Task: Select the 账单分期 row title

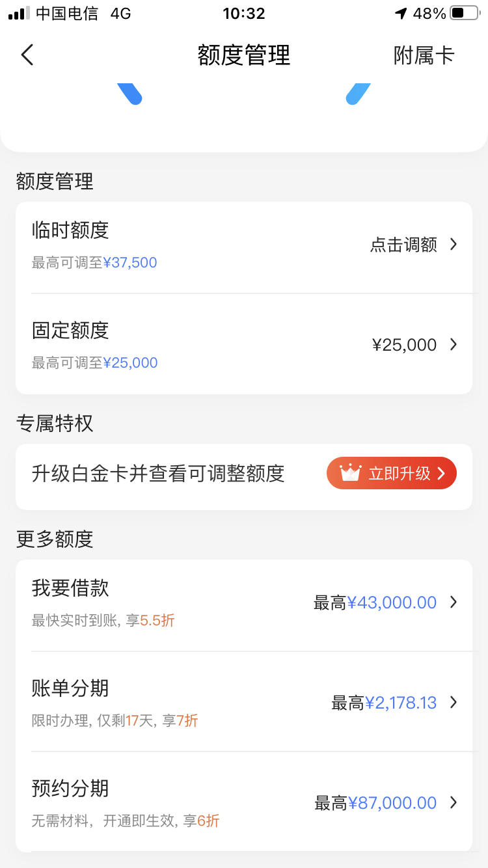Action: (x=70, y=688)
